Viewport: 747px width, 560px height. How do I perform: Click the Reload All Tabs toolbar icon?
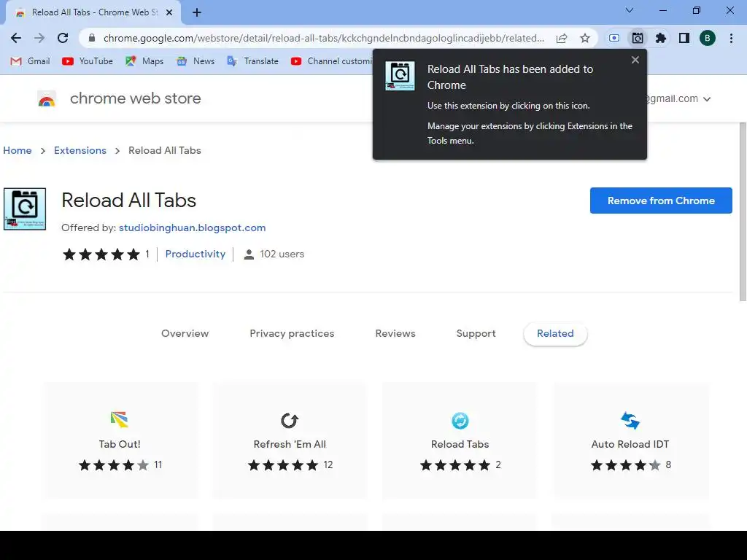point(638,38)
